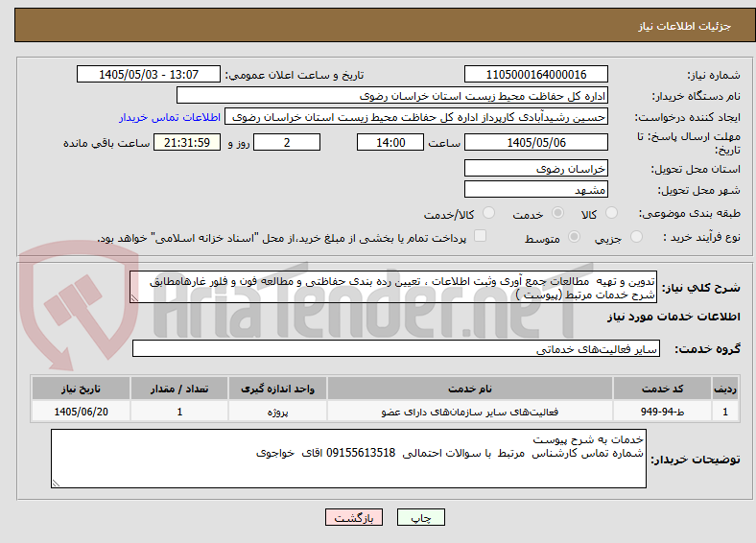This screenshot has height=543, width=756.
Task: Click the واحد اندازه گیری column header
Action: tap(277, 389)
